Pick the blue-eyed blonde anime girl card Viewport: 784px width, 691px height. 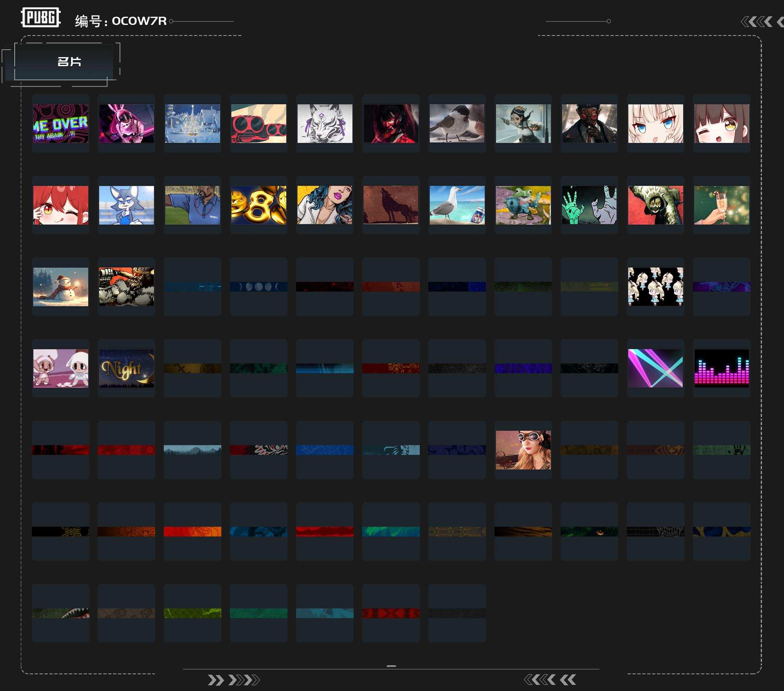[656, 123]
